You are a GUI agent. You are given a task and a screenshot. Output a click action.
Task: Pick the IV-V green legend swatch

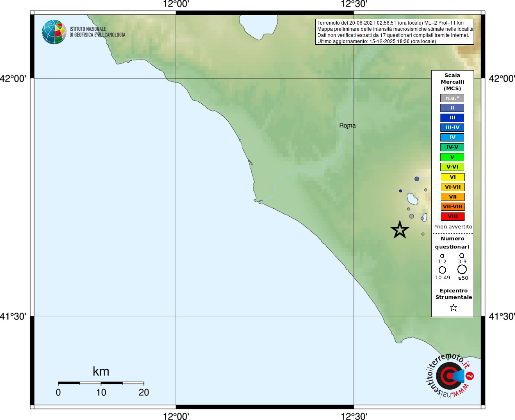452,147
